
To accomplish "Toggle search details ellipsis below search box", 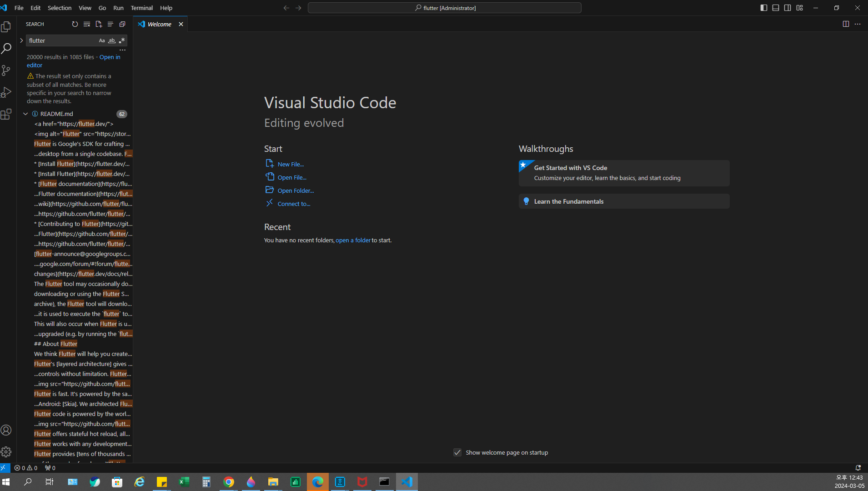I will click(122, 50).
